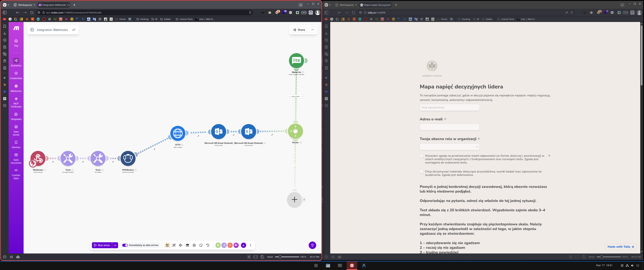The width and height of the screenshot is (644, 270).
Task: Click the lightbulb help button
Action: coord(312,245)
